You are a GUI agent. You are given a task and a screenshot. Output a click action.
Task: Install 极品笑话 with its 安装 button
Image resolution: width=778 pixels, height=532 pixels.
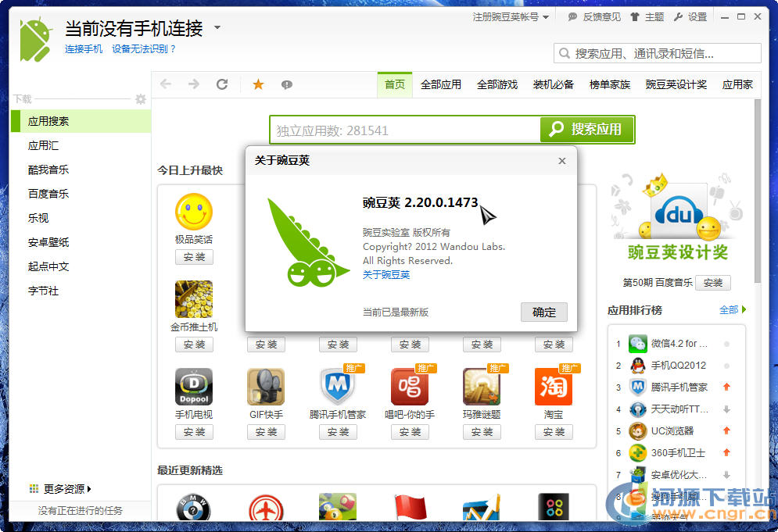194,257
